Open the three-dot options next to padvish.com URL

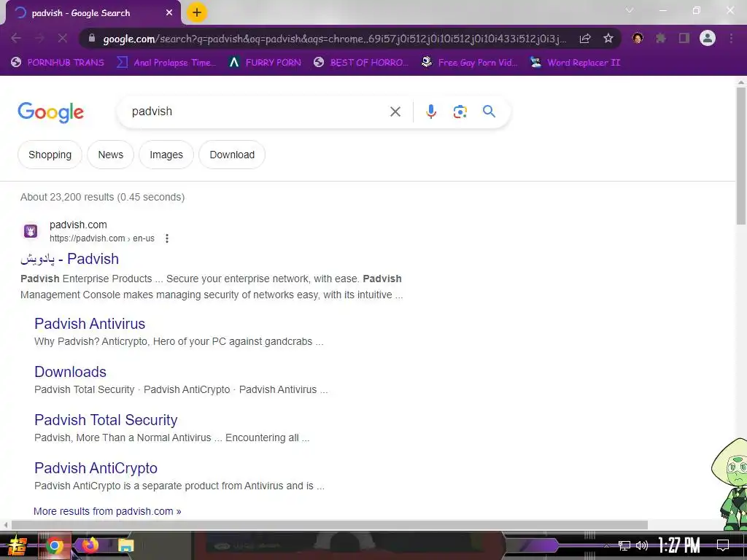pos(167,238)
